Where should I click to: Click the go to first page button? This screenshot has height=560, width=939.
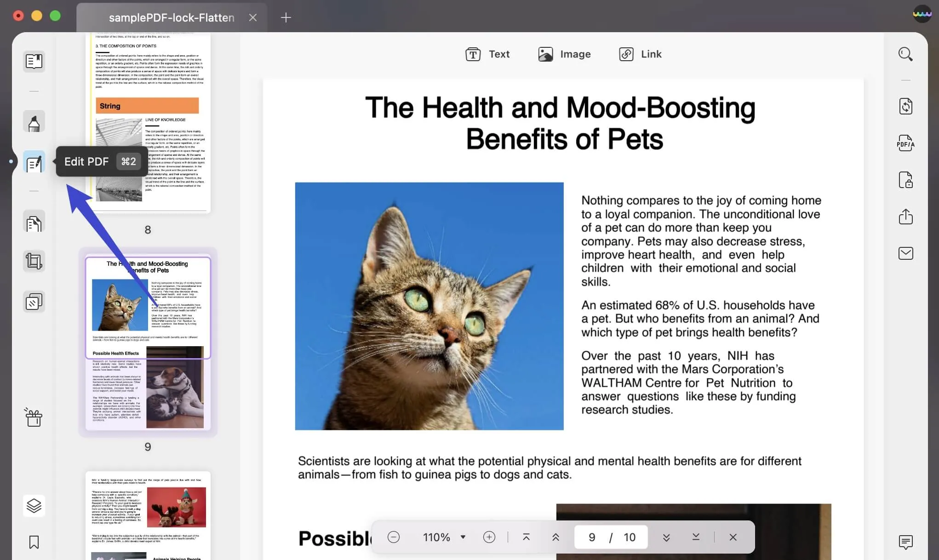click(526, 537)
